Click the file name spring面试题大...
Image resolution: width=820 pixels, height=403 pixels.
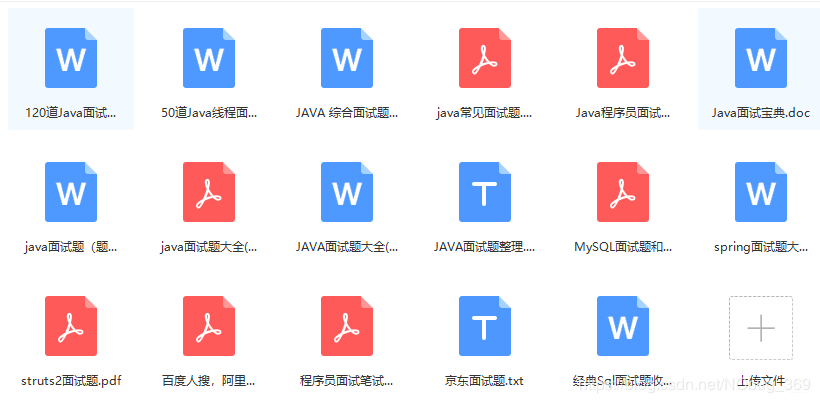click(761, 247)
